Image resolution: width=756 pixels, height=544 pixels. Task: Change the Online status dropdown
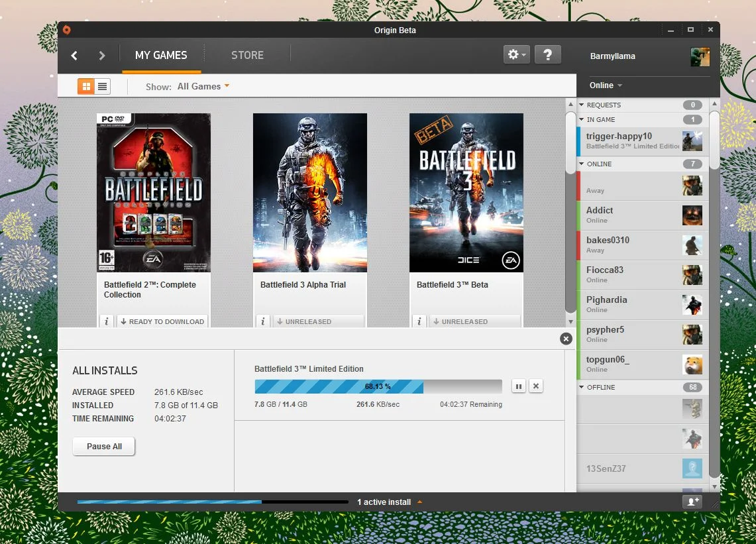click(x=606, y=85)
